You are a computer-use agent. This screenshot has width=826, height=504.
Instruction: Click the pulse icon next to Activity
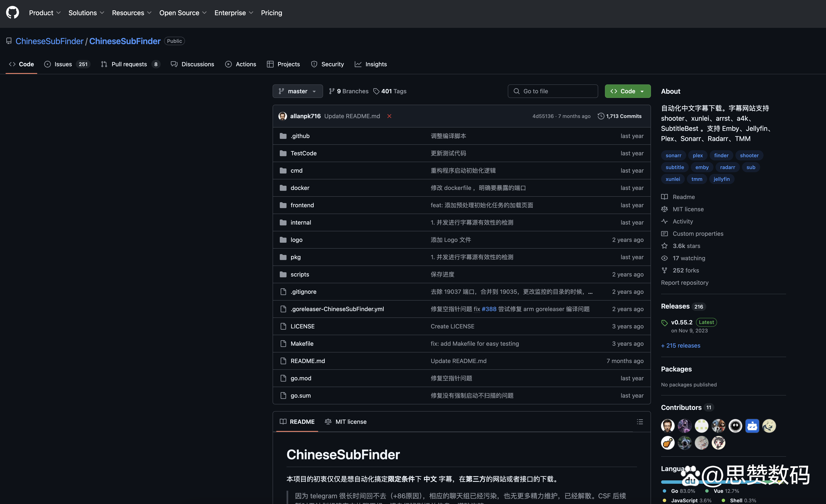coord(664,222)
